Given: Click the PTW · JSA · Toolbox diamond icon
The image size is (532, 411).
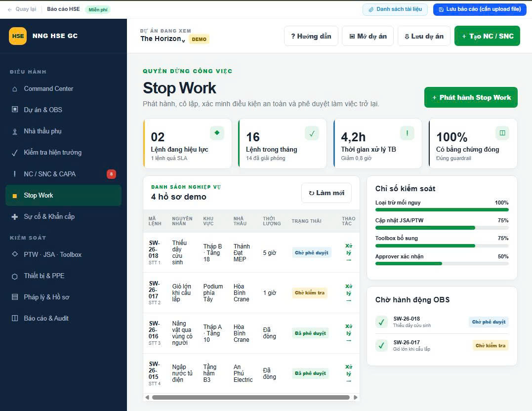Looking at the screenshot, I should pos(15,254).
